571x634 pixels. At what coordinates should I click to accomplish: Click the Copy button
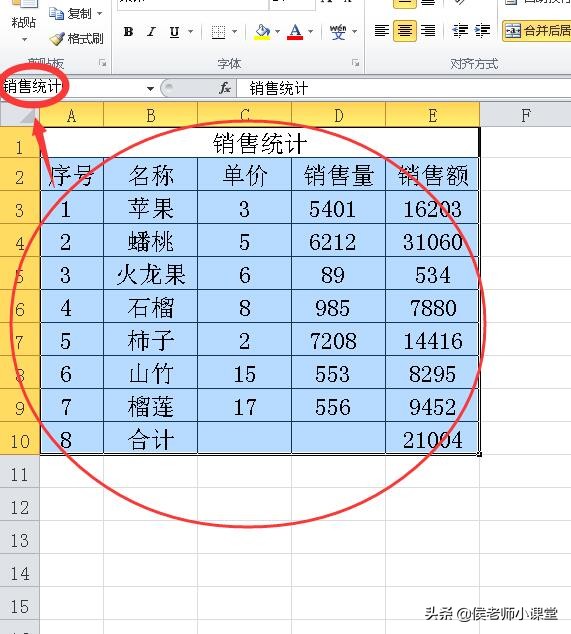click(71, 14)
